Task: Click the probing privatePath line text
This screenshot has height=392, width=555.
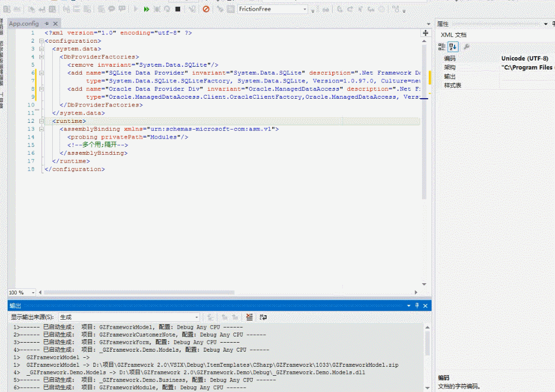Action: (x=128, y=137)
